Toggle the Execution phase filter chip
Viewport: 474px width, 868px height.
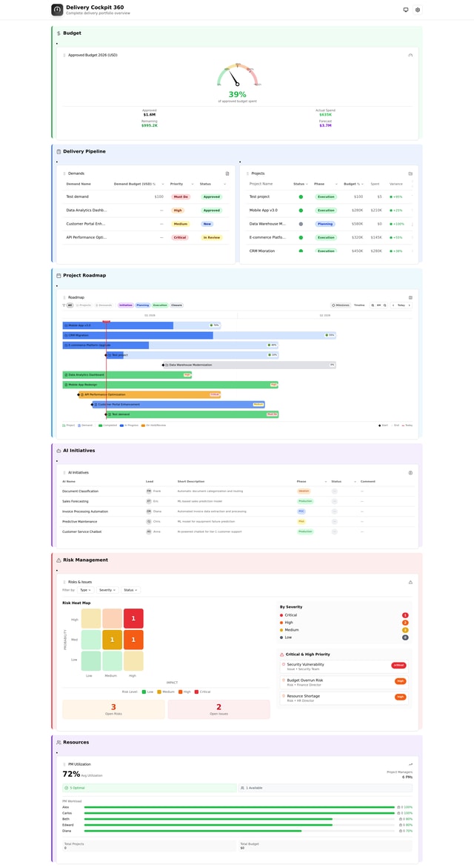click(x=160, y=305)
